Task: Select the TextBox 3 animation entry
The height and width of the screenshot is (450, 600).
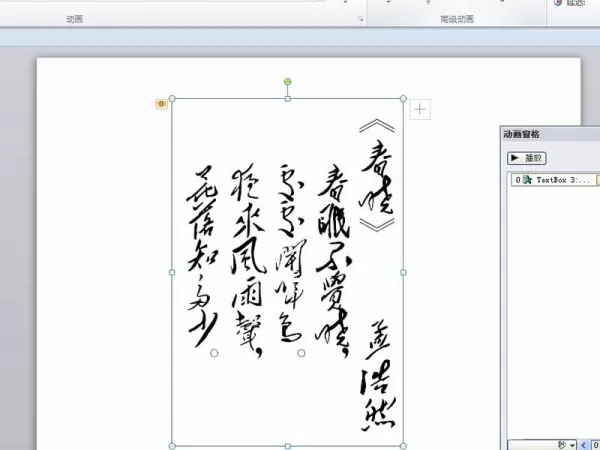Action: point(556,180)
